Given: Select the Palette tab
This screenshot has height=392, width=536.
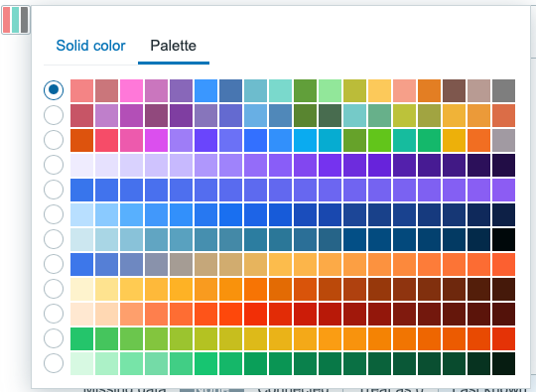Looking at the screenshot, I should pyautogui.click(x=174, y=46).
